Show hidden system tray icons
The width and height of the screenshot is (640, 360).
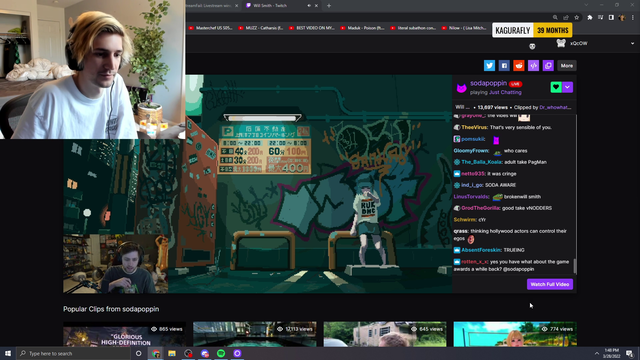(597, 353)
